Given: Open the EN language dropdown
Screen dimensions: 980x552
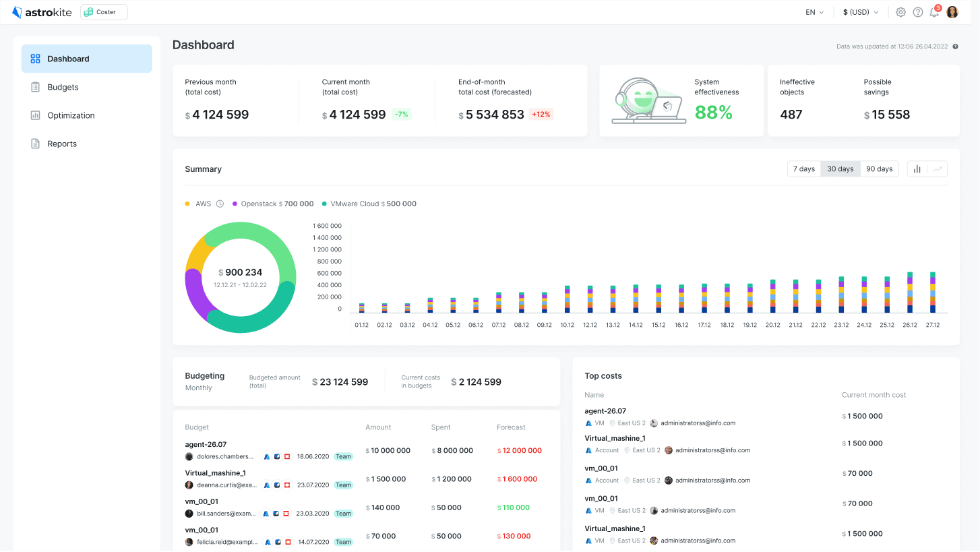Looking at the screenshot, I should click(814, 12).
